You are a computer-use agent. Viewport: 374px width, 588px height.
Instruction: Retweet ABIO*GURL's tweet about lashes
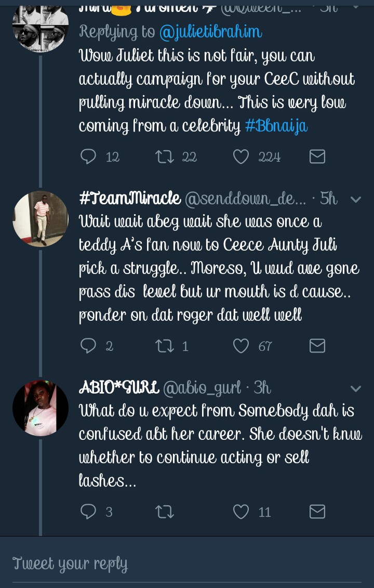(x=164, y=512)
